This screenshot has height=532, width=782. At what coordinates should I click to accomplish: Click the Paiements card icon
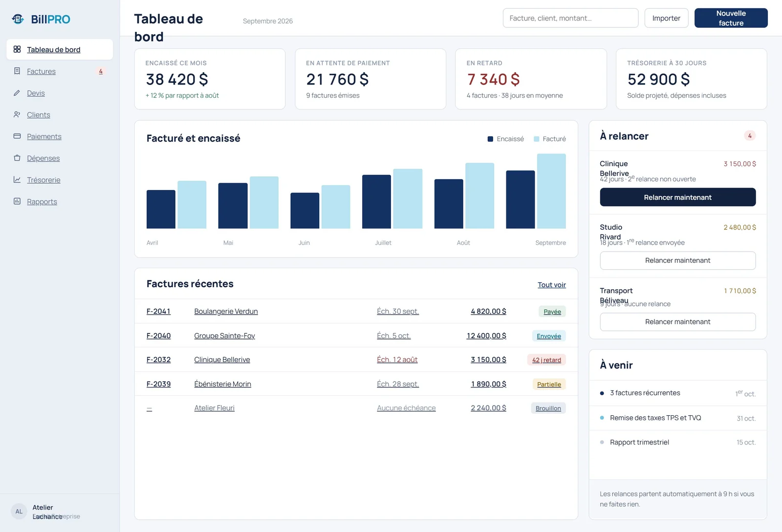tap(17, 136)
